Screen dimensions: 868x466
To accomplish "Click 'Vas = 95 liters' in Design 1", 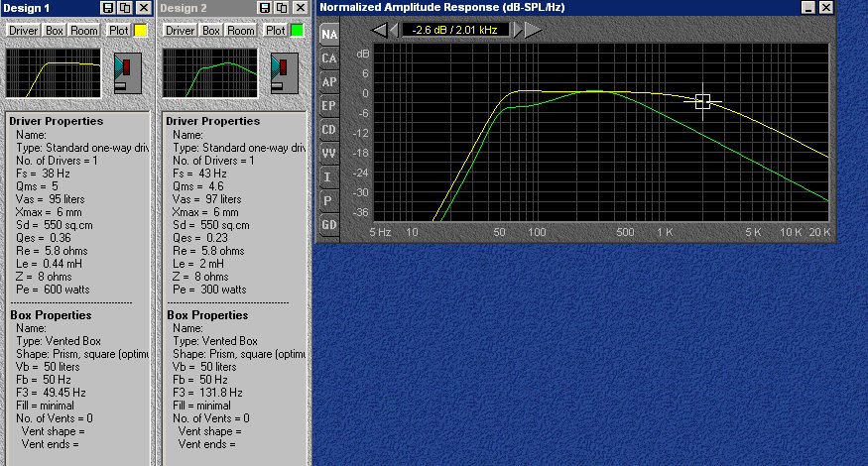I will (51, 199).
